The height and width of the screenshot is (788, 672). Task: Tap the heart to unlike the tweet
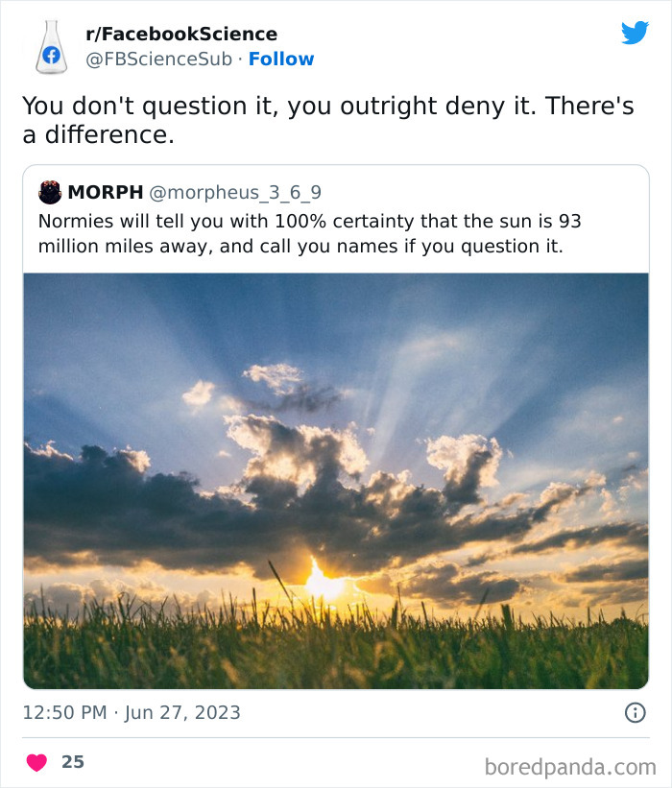36,758
